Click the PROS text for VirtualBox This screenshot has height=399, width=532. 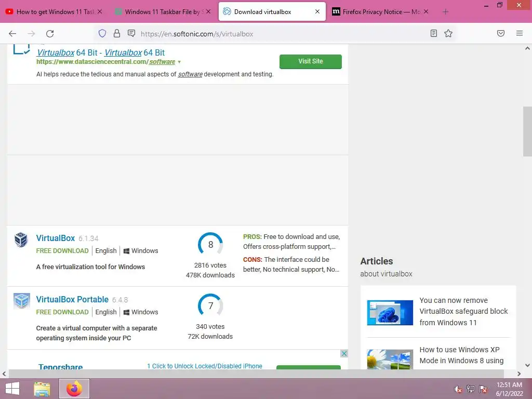tap(291, 242)
